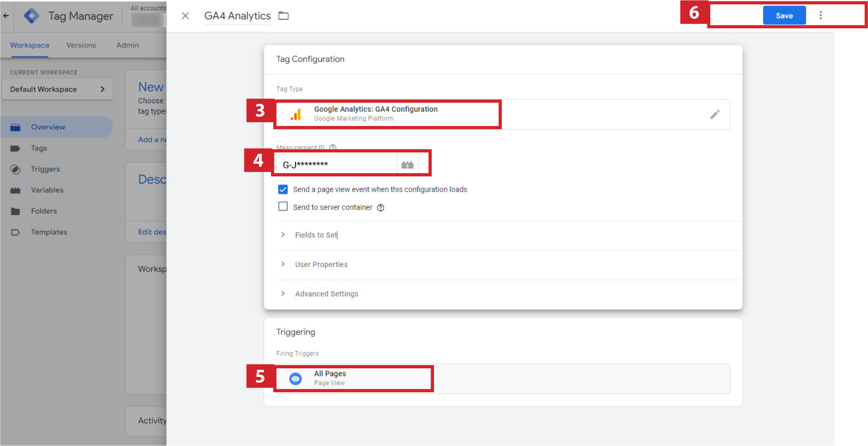Open help for Send to server container
868x446 pixels.
[x=381, y=208]
